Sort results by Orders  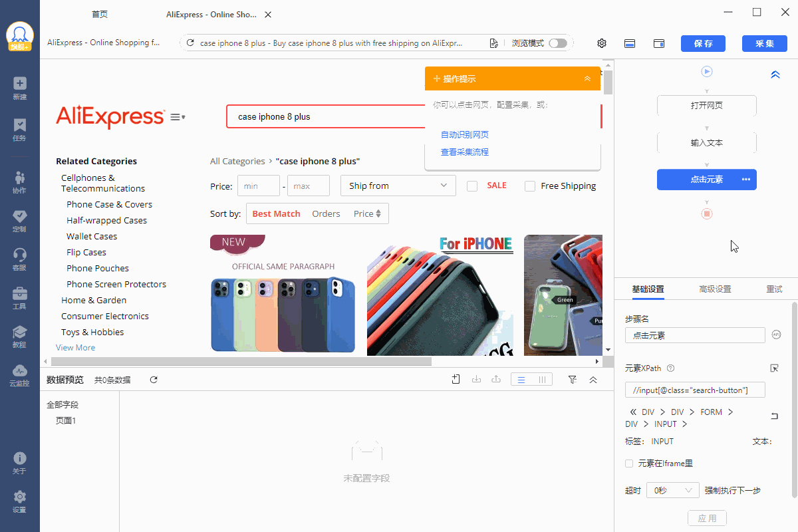pos(326,213)
